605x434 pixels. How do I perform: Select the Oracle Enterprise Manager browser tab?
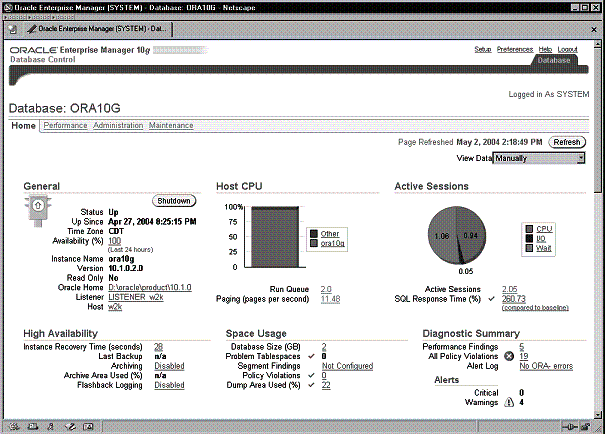(97, 29)
